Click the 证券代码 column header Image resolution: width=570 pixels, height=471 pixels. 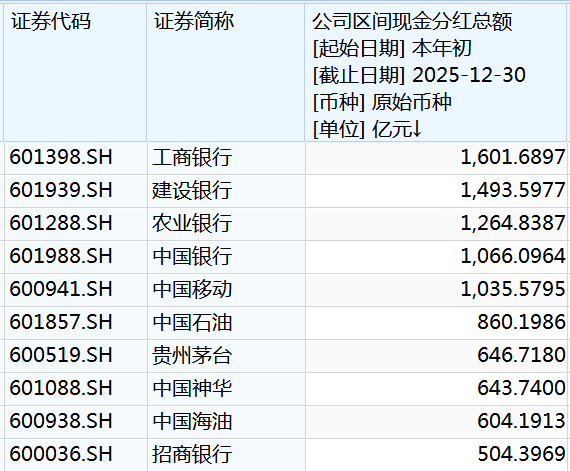click(76, 72)
